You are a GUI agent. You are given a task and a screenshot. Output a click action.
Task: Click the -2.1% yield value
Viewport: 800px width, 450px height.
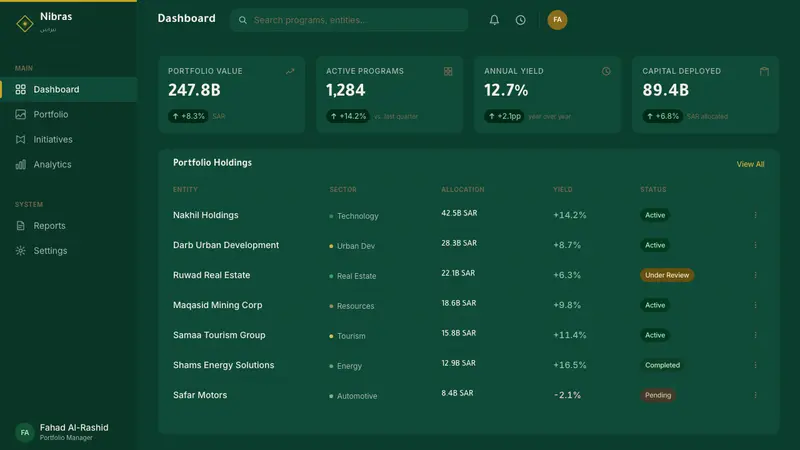567,395
